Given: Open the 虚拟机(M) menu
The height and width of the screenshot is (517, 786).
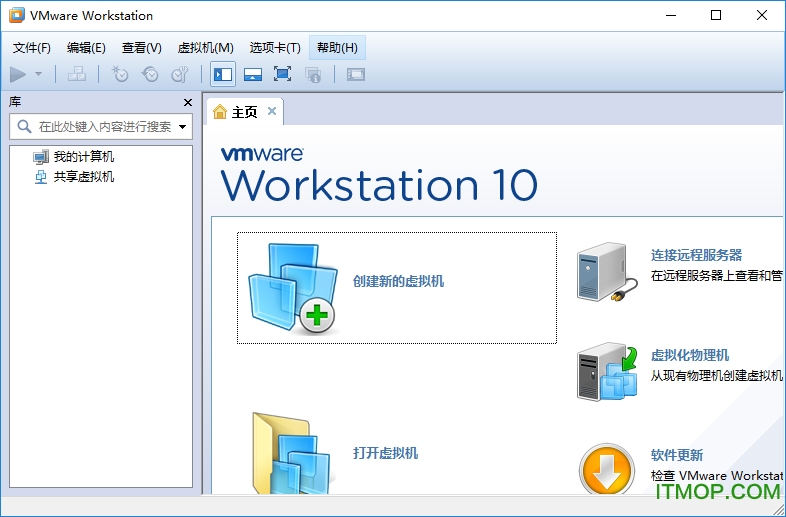Looking at the screenshot, I should pyautogui.click(x=206, y=48).
